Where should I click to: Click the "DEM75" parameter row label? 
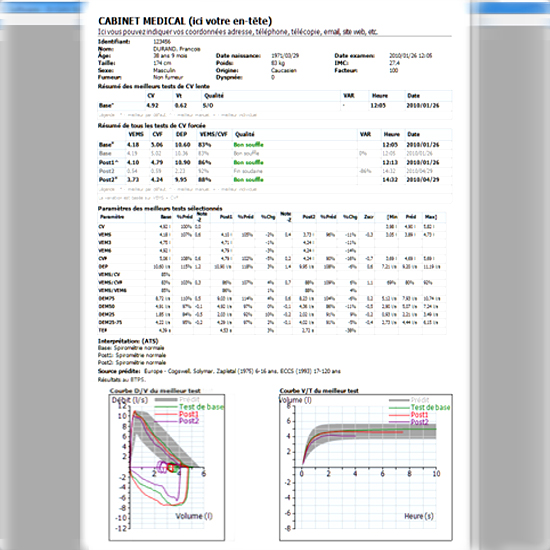click(106, 298)
